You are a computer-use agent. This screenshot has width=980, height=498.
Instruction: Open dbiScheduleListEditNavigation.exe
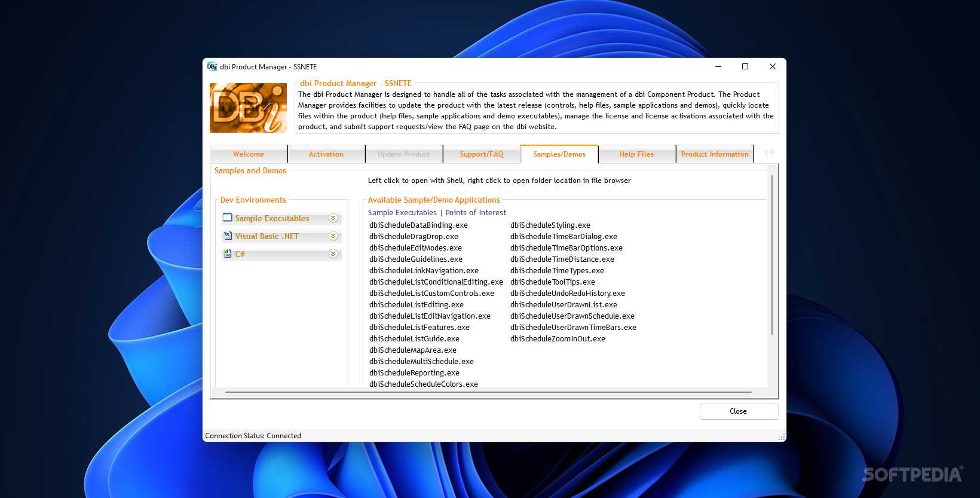pyautogui.click(x=430, y=316)
